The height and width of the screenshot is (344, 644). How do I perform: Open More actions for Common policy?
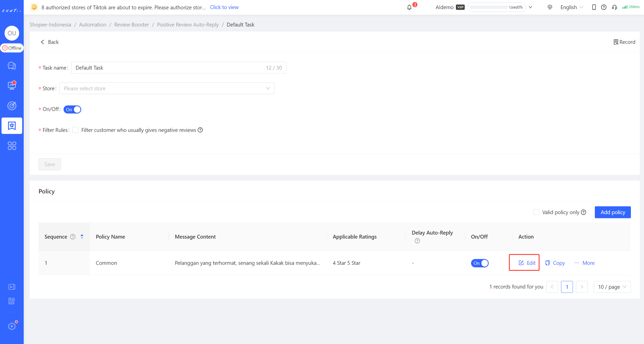tap(584, 263)
